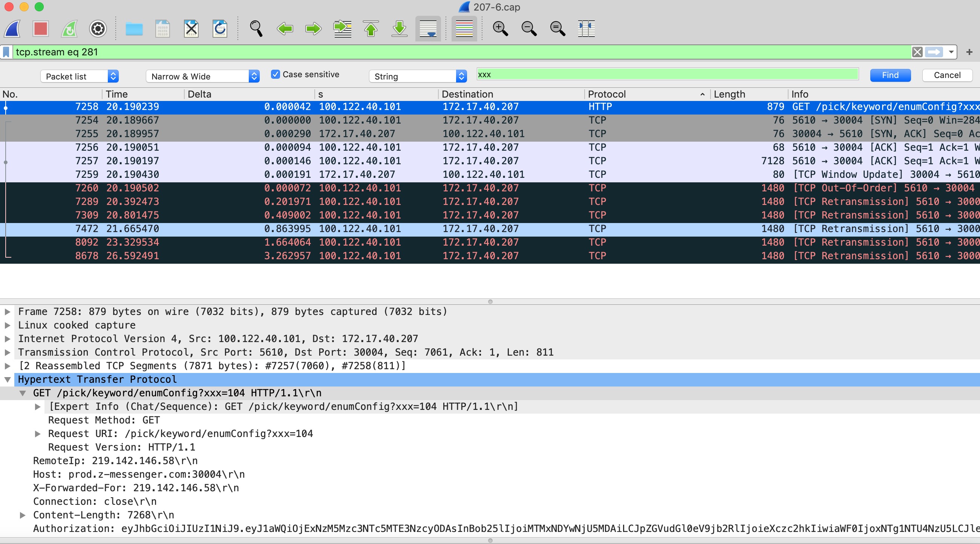Open the Packet list search scope dropdown
Viewport: 980px width, 544px height.
coord(80,76)
